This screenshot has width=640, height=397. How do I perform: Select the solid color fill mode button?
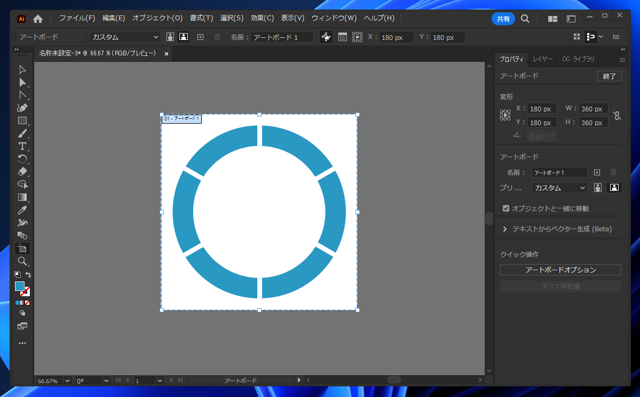[18, 303]
